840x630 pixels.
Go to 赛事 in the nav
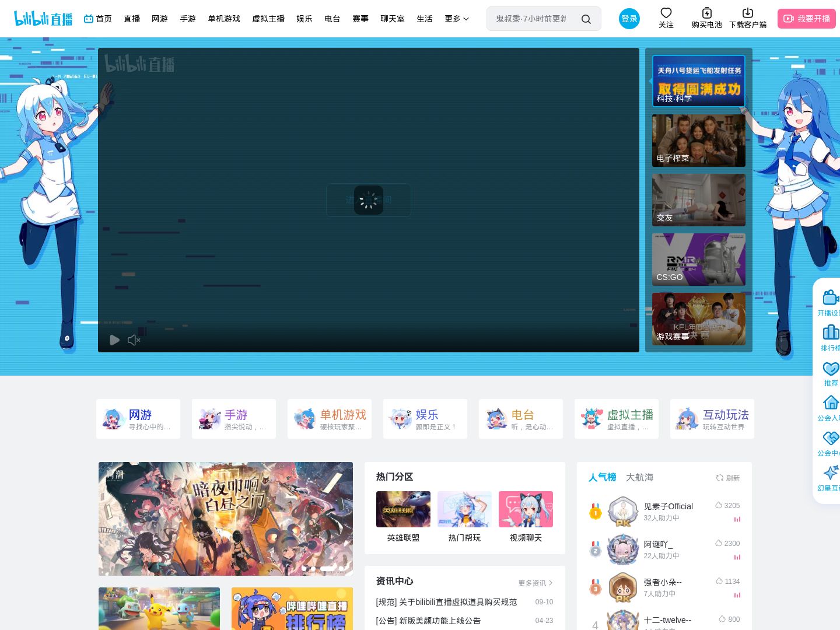pyautogui.click(x=360, y=19)
